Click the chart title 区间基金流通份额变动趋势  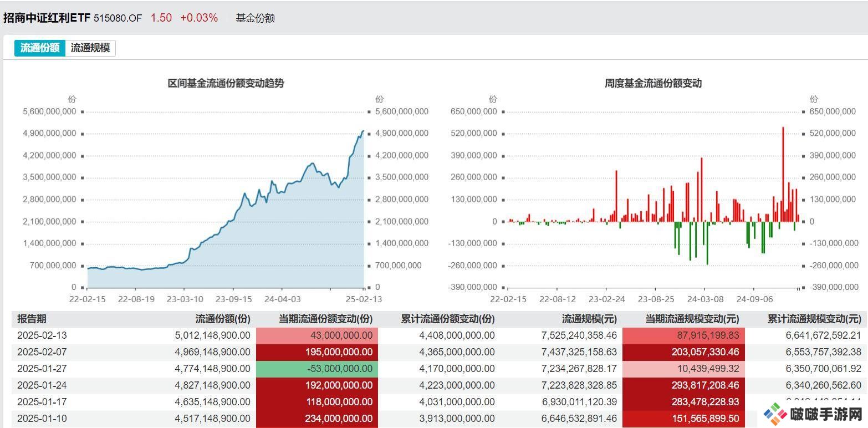click(226, 83)
